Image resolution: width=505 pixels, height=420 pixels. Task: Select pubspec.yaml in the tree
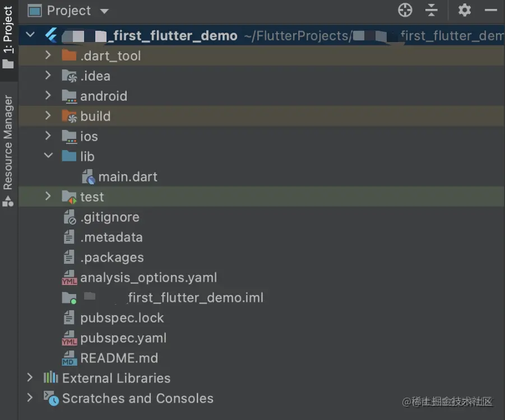[x=123, y=338]
